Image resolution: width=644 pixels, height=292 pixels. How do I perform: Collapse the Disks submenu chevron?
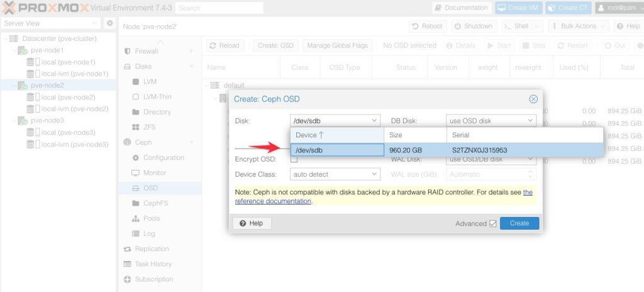click(x=191, y=66)
